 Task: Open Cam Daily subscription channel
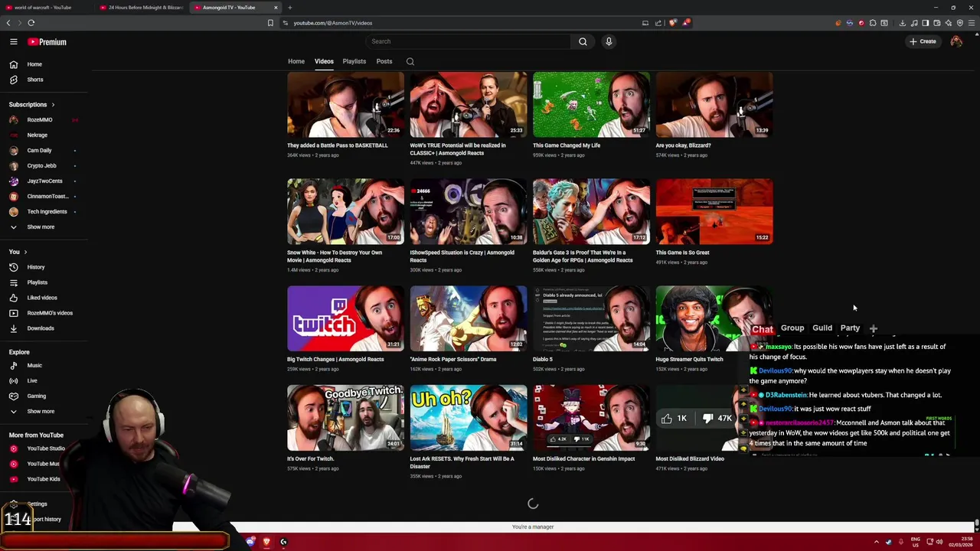[x=39, y=151]
